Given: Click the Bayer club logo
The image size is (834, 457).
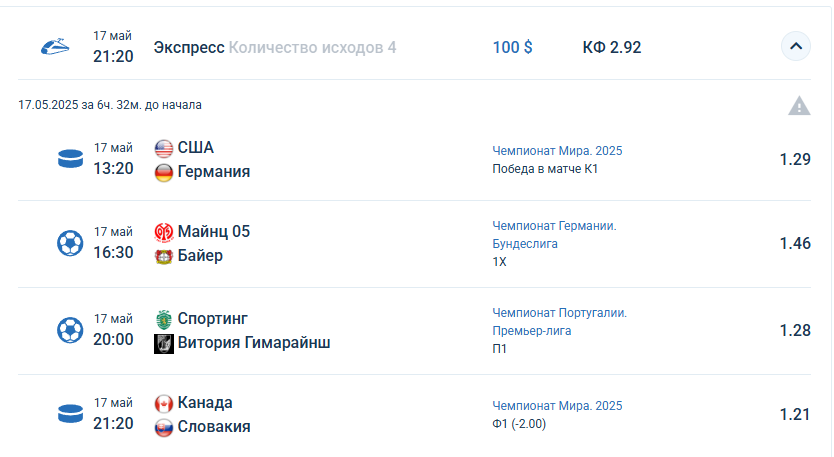Looking at the screenshot, I should [164, 256].
